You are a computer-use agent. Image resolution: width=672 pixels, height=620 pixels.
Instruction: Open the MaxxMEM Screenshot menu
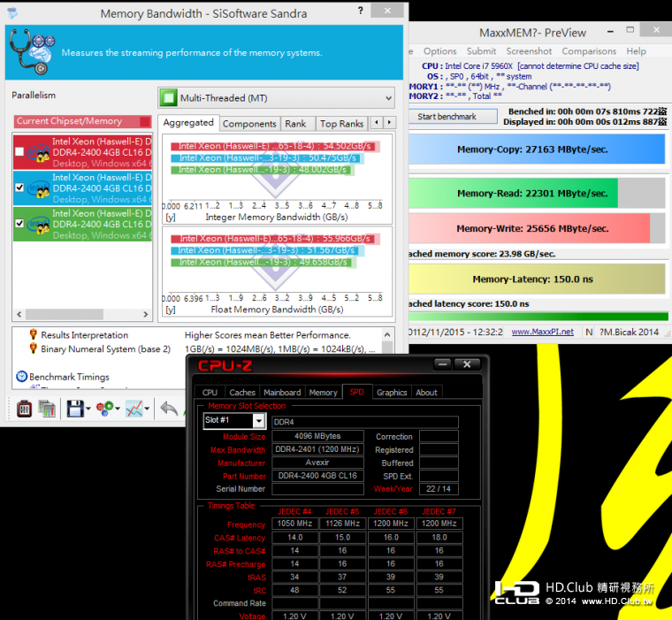pos(529,51)
